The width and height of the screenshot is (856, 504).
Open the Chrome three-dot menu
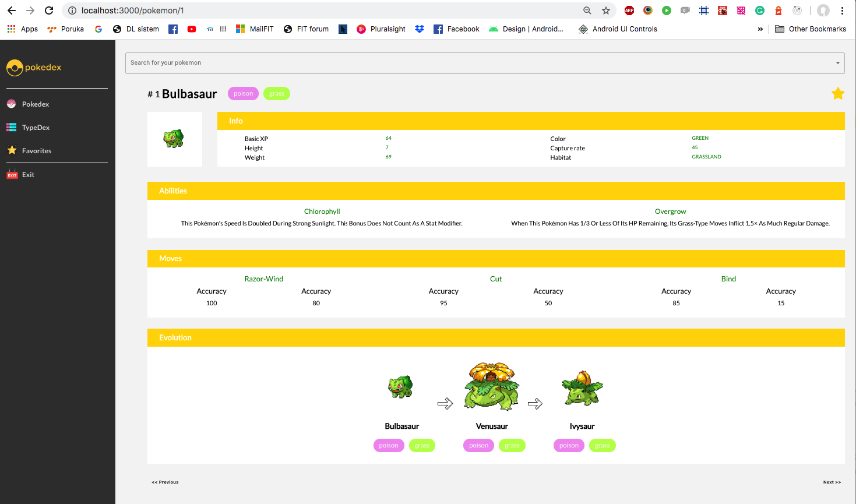click(x=843, y=10)
